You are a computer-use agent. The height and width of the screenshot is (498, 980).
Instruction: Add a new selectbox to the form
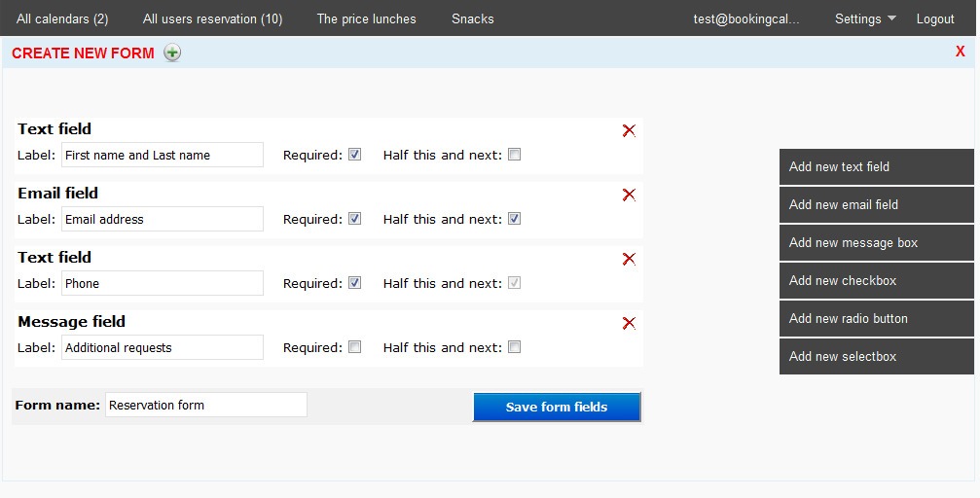click(876, 356)
